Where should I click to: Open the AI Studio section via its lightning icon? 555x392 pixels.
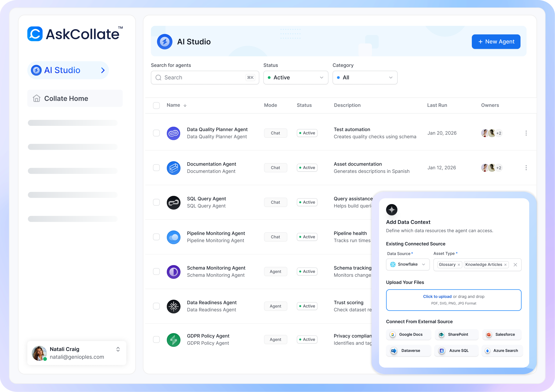[36, 70]
